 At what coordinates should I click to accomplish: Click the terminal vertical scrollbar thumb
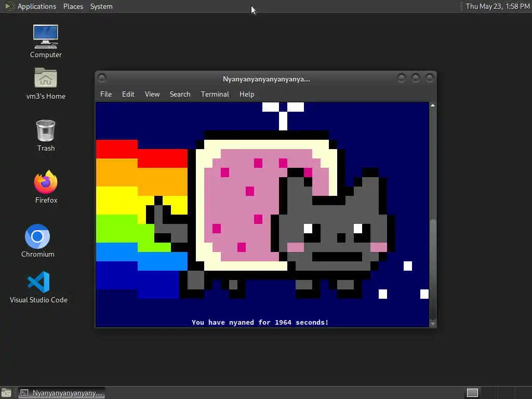433,270
